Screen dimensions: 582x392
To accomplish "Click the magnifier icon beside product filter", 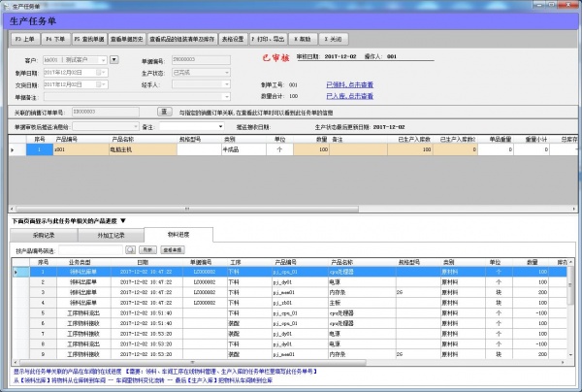I will [131, 249].
